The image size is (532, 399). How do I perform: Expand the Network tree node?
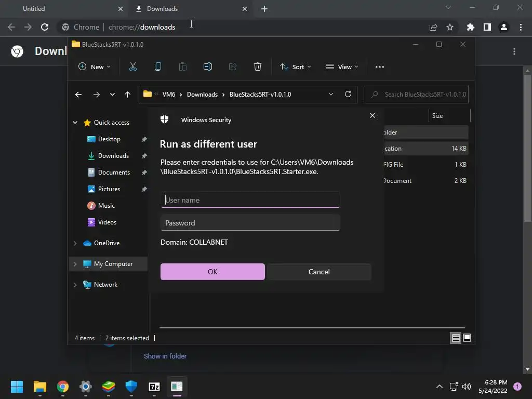(x=75, y=285)
